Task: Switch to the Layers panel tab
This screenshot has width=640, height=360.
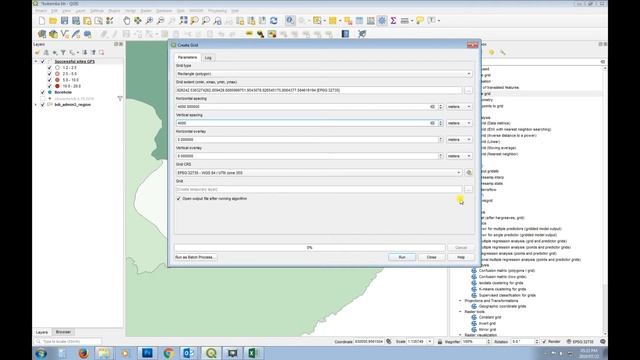Action: click(42, 332)
